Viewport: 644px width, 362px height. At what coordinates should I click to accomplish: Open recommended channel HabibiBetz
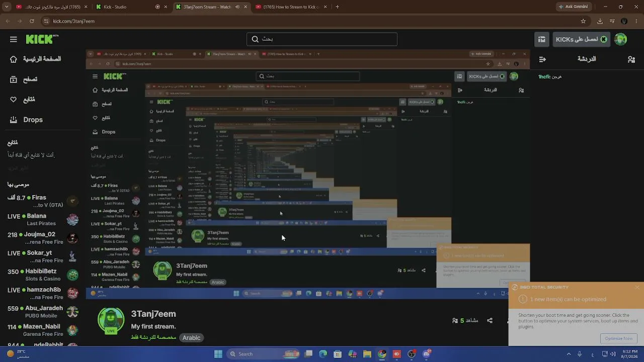click(x=43, y=275)
